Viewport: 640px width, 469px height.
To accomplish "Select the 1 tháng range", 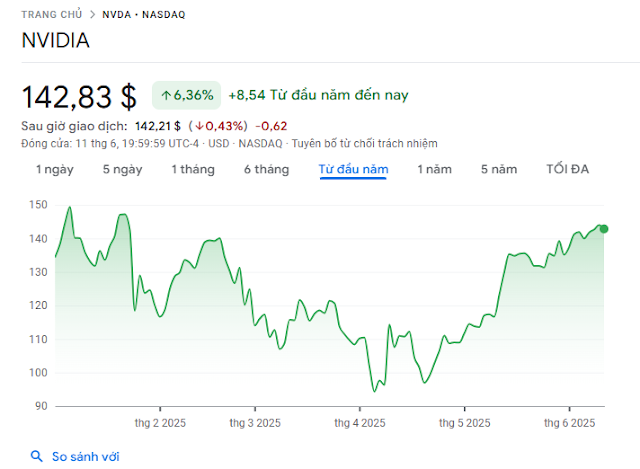I will [x=193, y=169].
